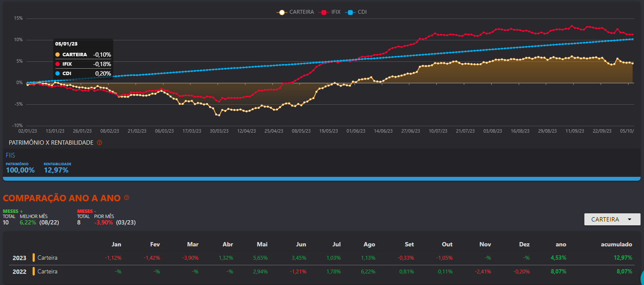Click the 2022 September value 0,81%

click(407, 272)
